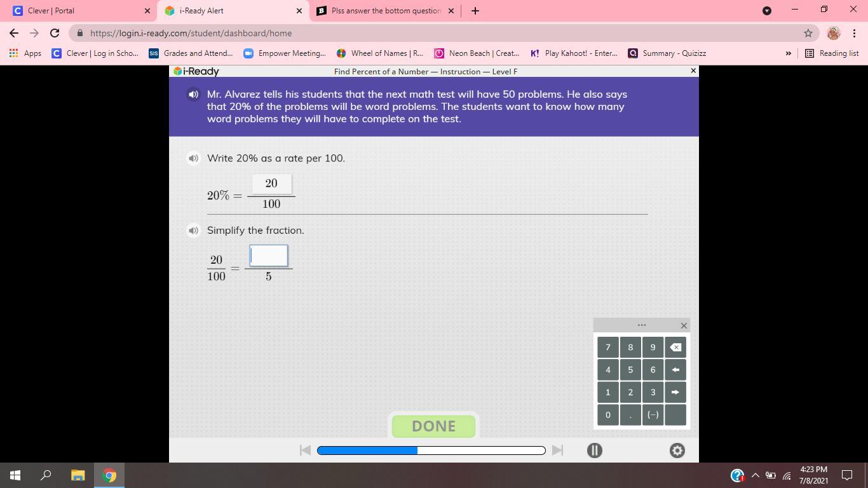Tap the 5 key on the keypad

(x=630, y=369)
